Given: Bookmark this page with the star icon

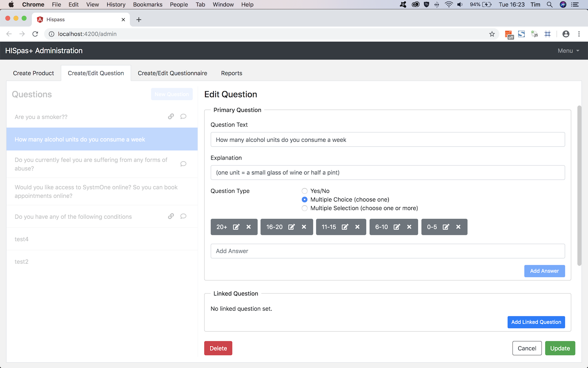Looking at the screenshot, I should click(492, 34).
